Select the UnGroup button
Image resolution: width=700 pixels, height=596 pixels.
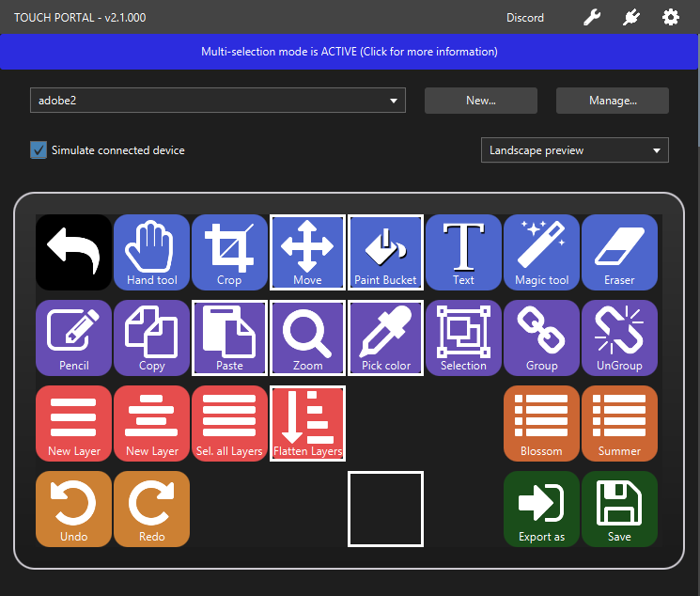pyautogui.click(x=619, y=337)
